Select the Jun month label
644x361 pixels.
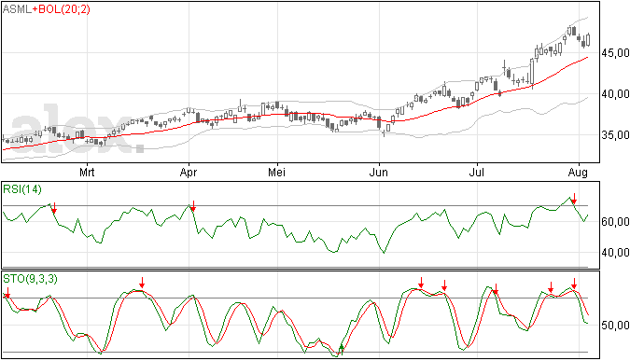(378, 172)
